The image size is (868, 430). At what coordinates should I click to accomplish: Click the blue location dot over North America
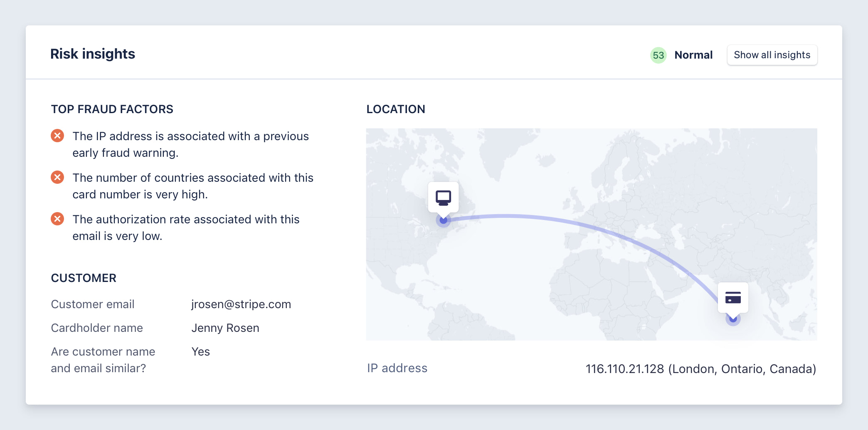[444, 220]
